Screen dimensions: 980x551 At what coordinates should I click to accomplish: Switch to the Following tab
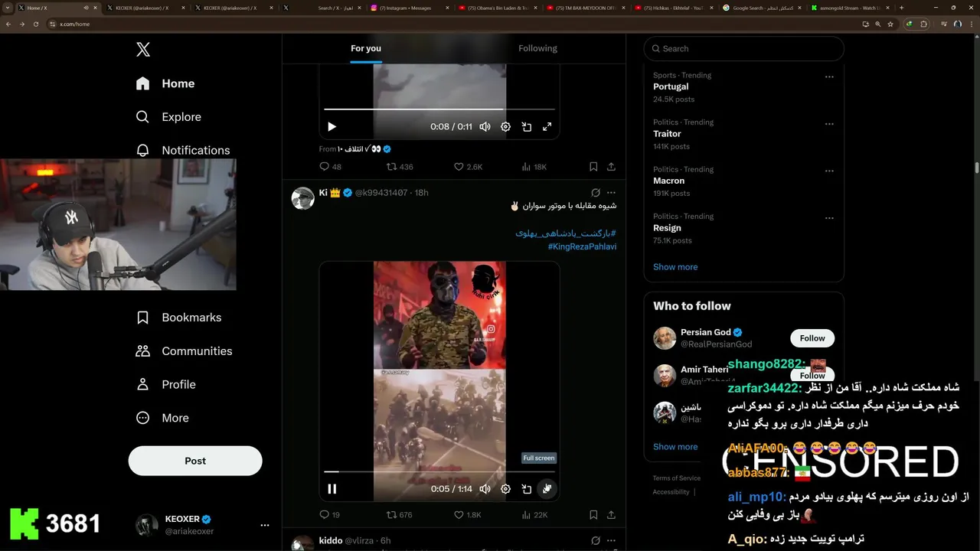pos(537,48)
